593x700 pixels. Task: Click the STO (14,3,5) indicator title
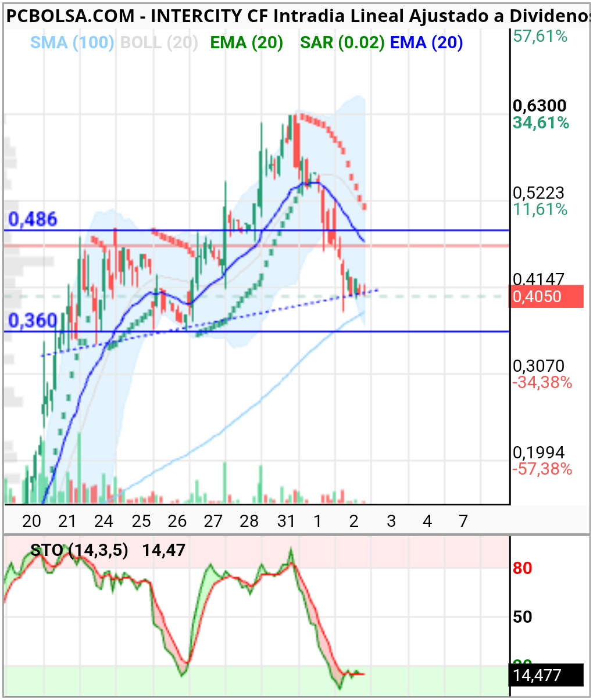[x=79, y=550]
